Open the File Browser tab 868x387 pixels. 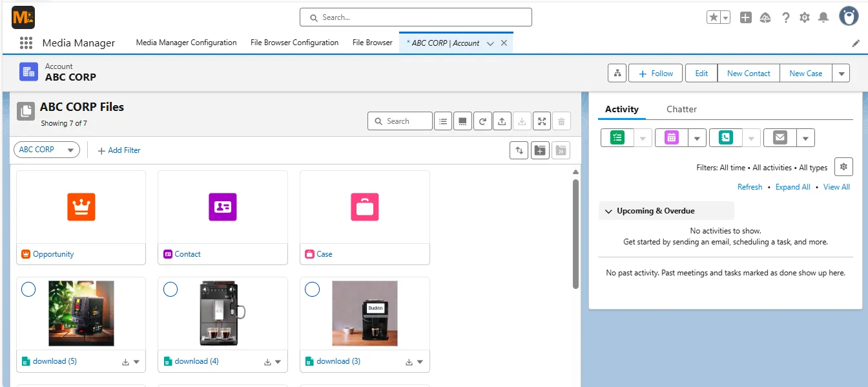coord(373,43)
